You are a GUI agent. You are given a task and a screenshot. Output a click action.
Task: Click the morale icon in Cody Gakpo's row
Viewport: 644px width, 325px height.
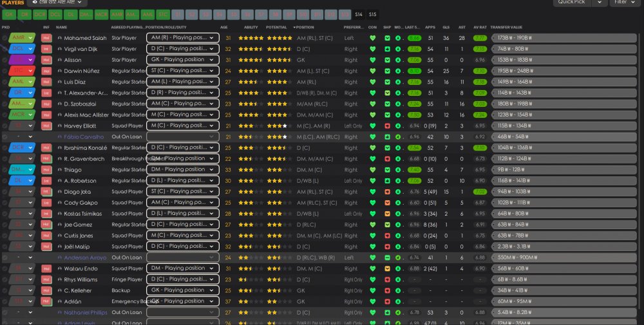tap(398, 203)
